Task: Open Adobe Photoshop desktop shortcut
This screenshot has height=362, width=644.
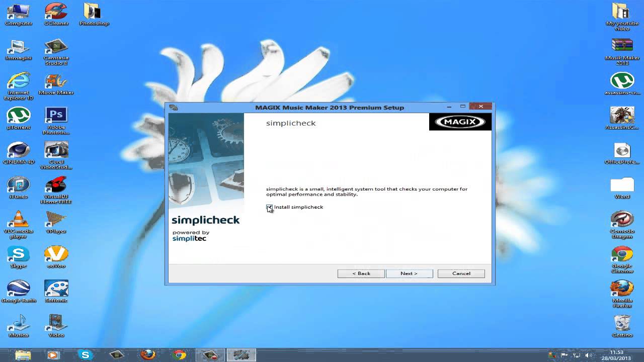Action: (x=56, y=121)
